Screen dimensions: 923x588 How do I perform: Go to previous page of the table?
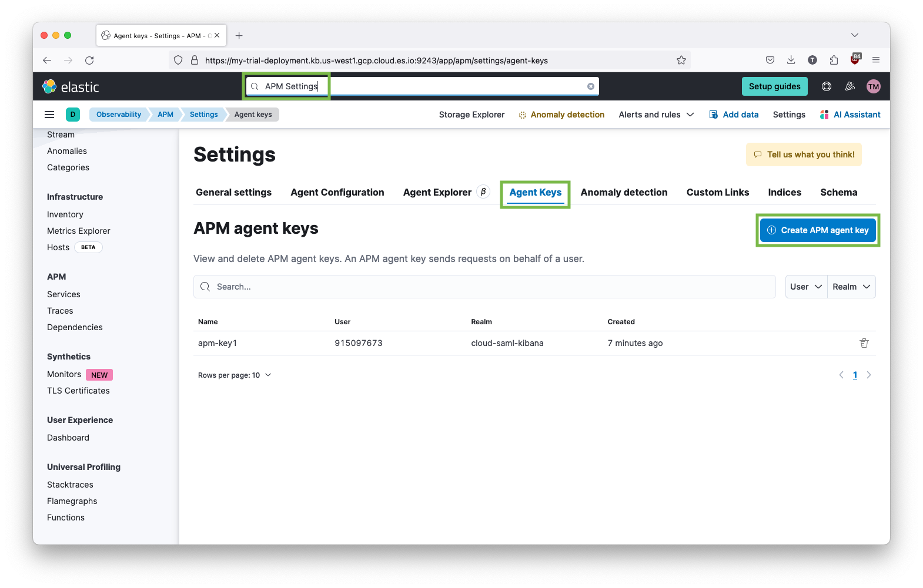[x=841, y=375]
